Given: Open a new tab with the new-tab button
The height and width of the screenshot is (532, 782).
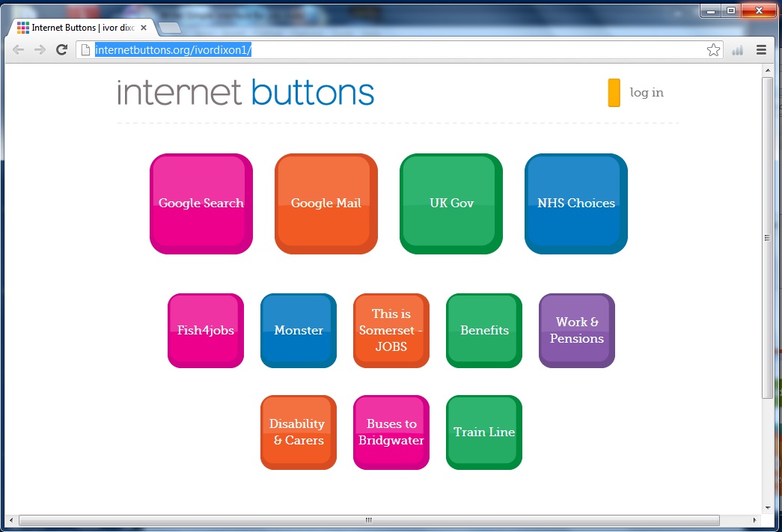Looking at the screenshot, I should point(170,28).
